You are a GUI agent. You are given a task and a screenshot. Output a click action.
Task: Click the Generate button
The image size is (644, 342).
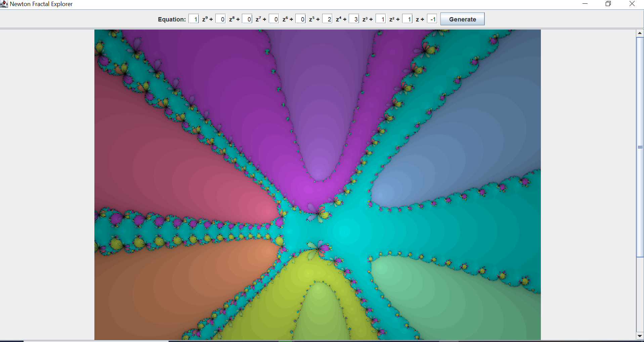coord(462,19)
